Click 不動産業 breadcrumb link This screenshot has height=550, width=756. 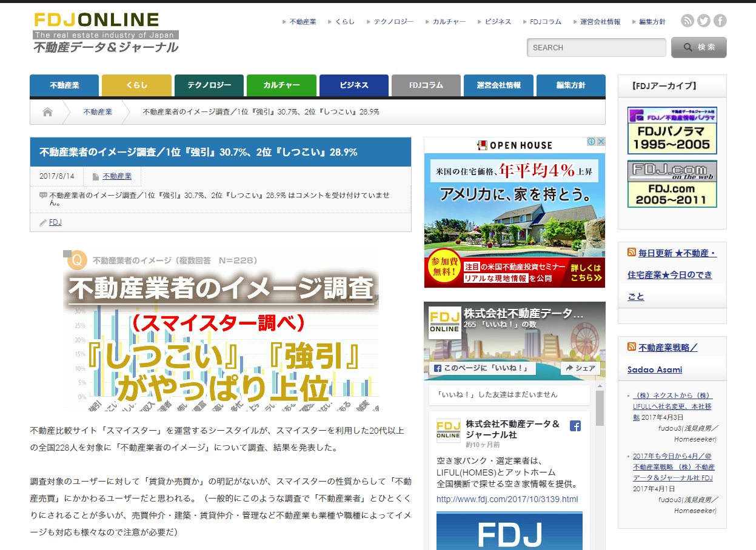(98, 112)
